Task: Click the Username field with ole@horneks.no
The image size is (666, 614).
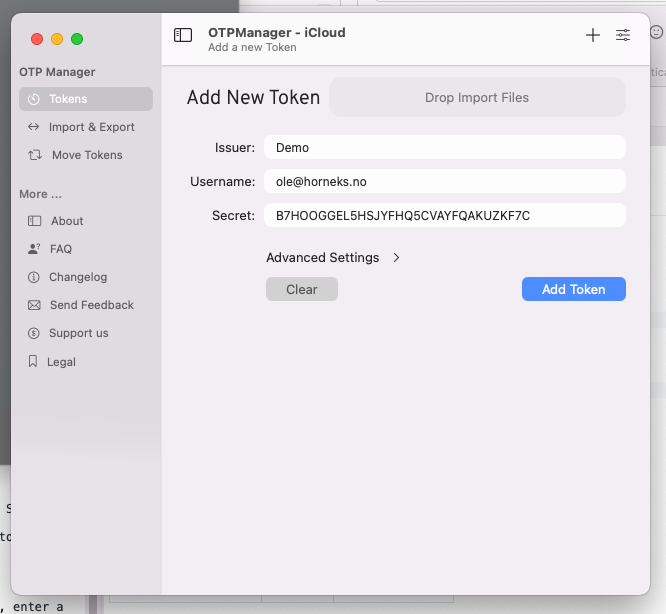Action: click(x=445, y=181)
